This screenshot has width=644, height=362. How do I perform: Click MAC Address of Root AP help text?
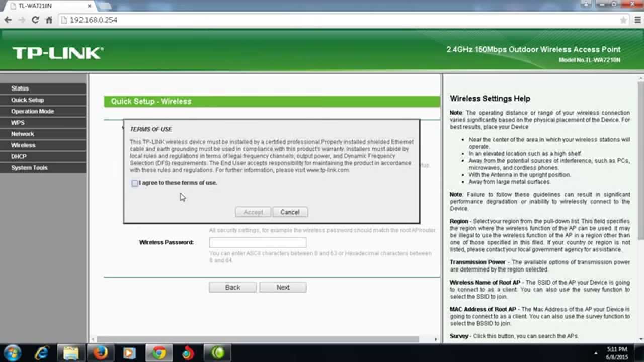[x=483, y=309]
